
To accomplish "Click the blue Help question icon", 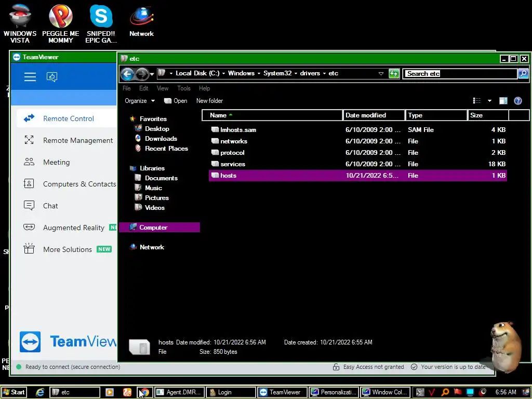I will tap(518, 101).
